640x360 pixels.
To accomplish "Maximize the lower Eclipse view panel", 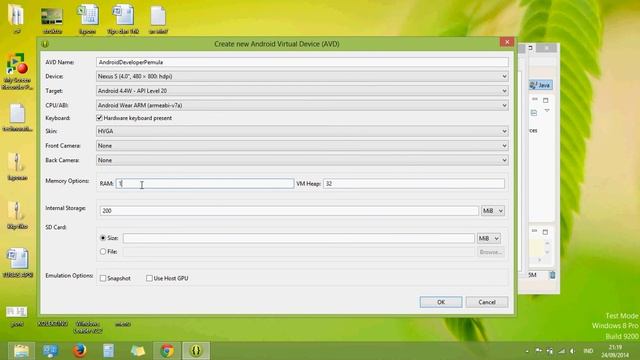I will point(545,232).
